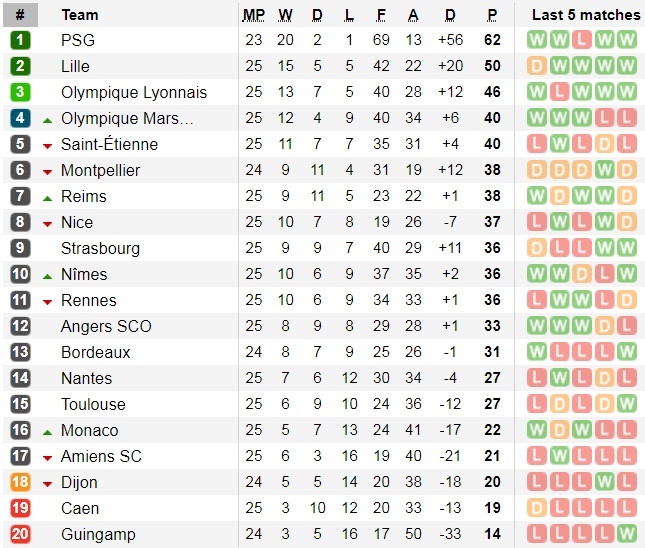This screenshot has width=645, height=548.
Task: Open the Olympique Lyonnais team link
Action: pos(134,92)
